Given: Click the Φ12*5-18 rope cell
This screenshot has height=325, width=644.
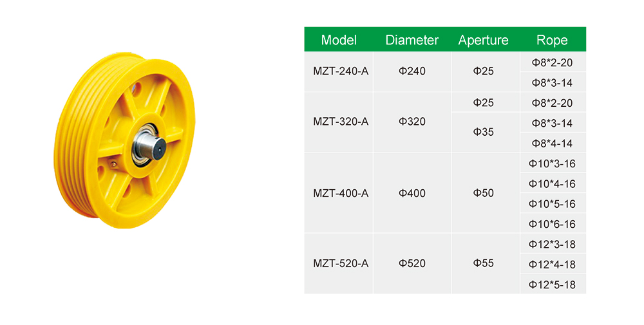Looking at the screenshot, I should [552, 284].
